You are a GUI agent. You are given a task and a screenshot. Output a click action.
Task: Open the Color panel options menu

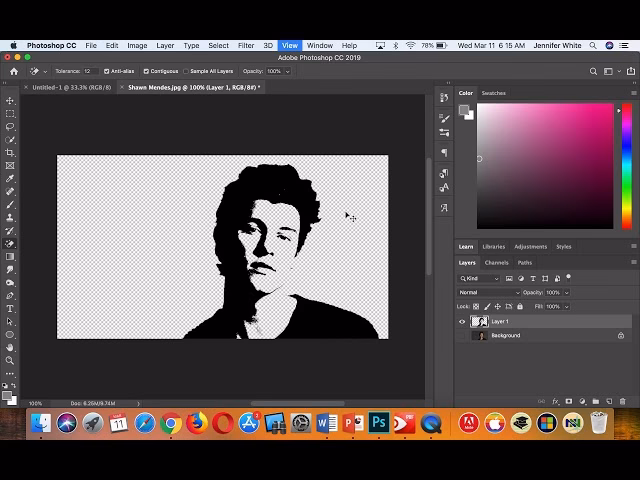pyautogui.click(x=633, y=93)
